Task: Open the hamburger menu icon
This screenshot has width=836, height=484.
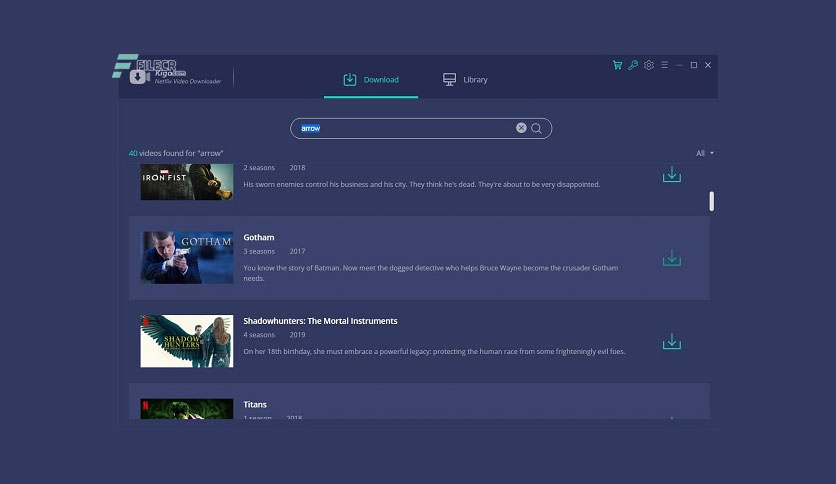Action: coord(664,65)
